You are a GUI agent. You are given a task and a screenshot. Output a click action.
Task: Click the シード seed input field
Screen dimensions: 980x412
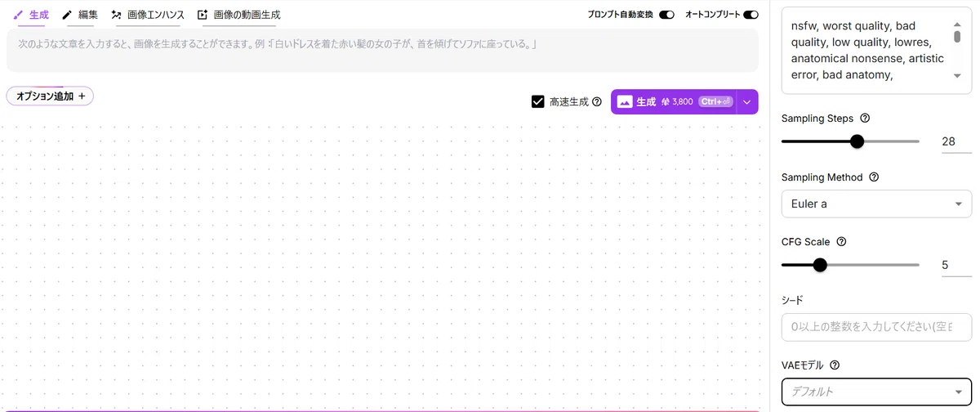tap(876, 327)
